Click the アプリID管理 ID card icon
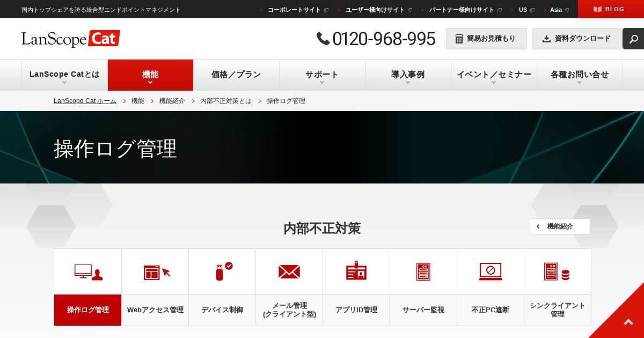Viewport: 644px width, 338px height. point(356,271)
